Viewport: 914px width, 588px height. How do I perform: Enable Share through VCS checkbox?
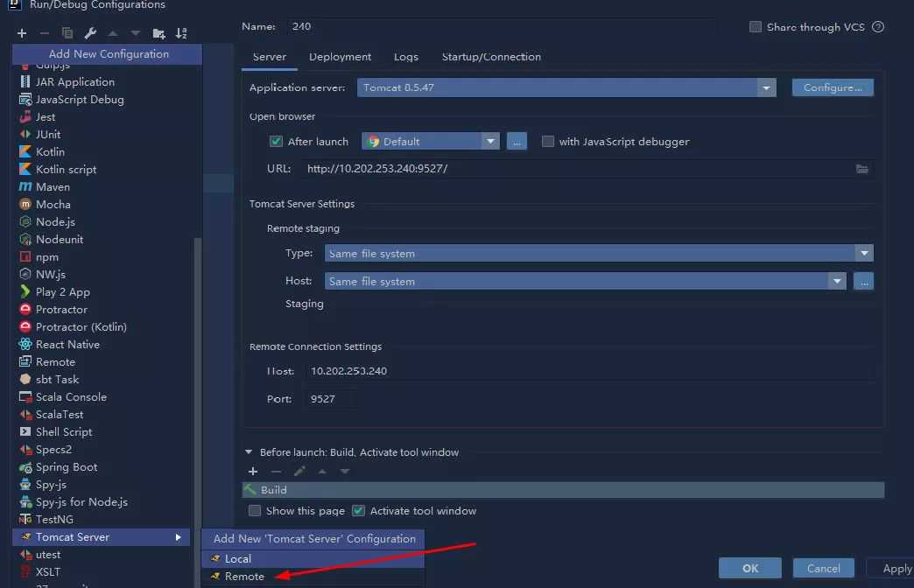tap(756, 27)
